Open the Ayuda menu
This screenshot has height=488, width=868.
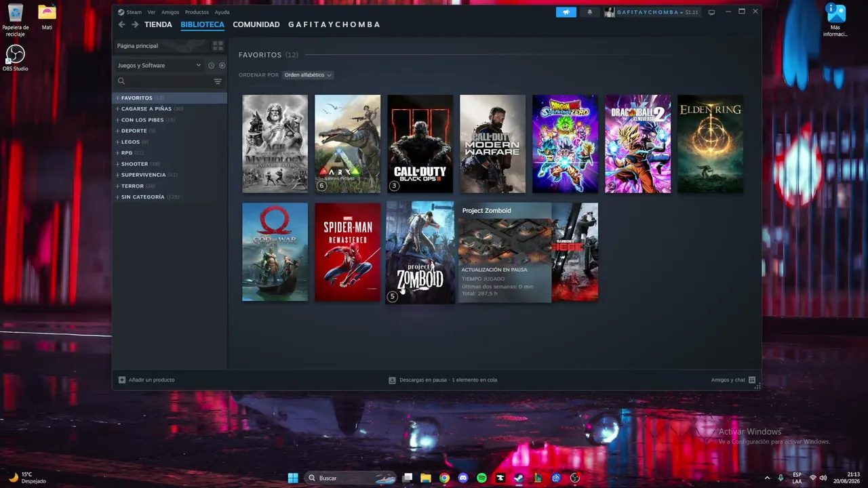pos(222,12)
